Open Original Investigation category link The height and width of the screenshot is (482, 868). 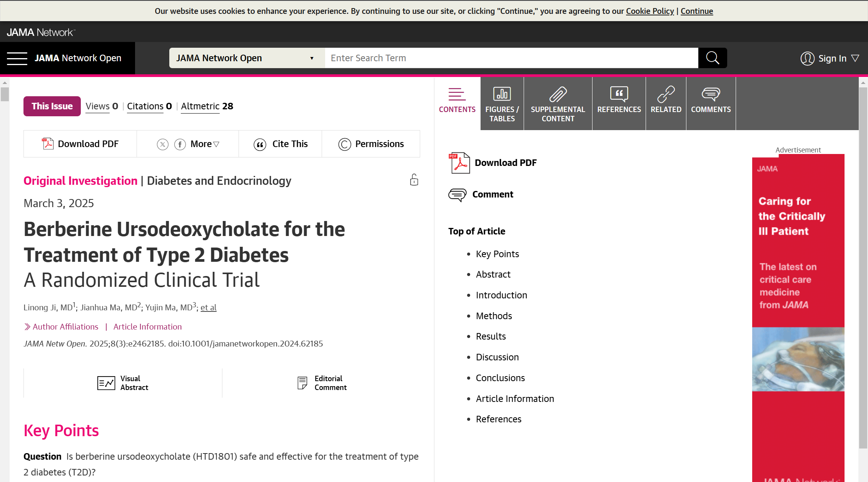[80, 181]
